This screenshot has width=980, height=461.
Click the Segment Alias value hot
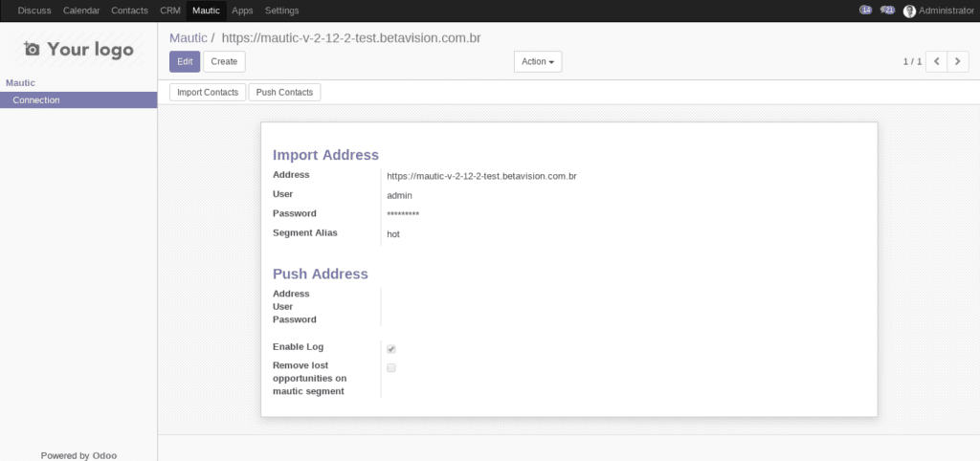coord(393,235)
